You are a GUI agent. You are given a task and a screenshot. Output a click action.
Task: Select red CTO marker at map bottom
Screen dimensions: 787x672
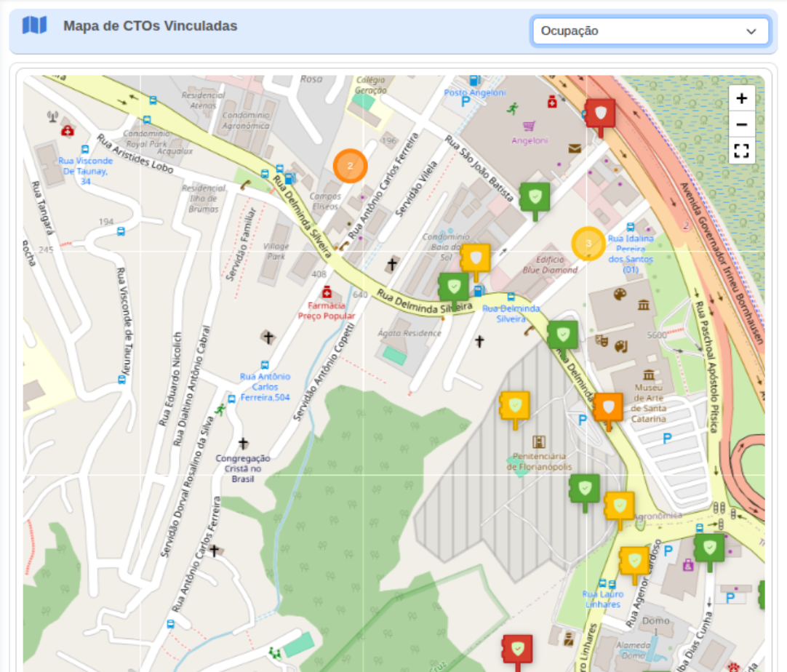coord(517,649)
